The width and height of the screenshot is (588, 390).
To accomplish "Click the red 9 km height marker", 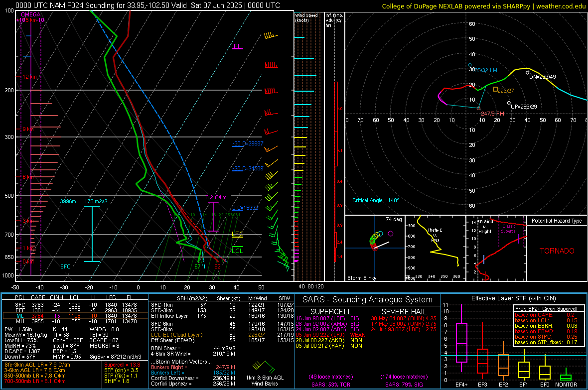I will click(28, 129).
